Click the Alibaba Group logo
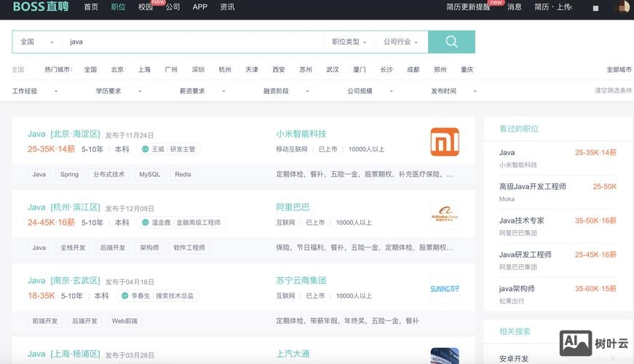Image resolution: width=634 pixels, height=364 pixels. click(445, 215)
